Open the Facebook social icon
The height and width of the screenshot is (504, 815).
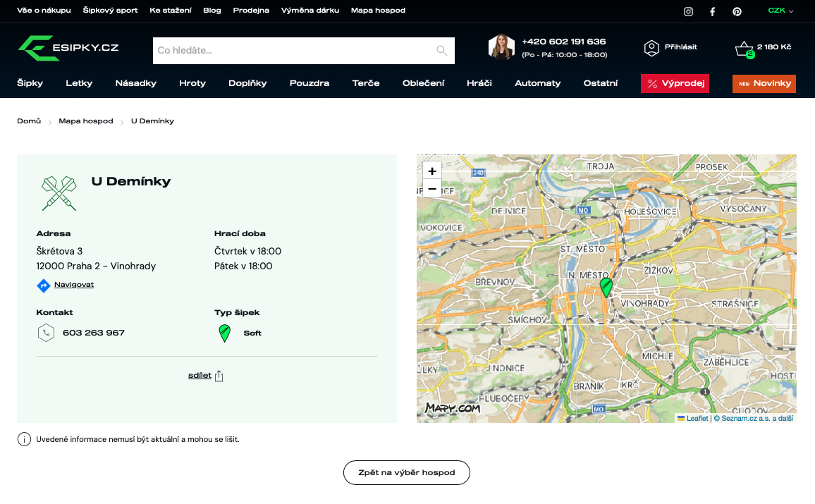click(x=713, y=11)
